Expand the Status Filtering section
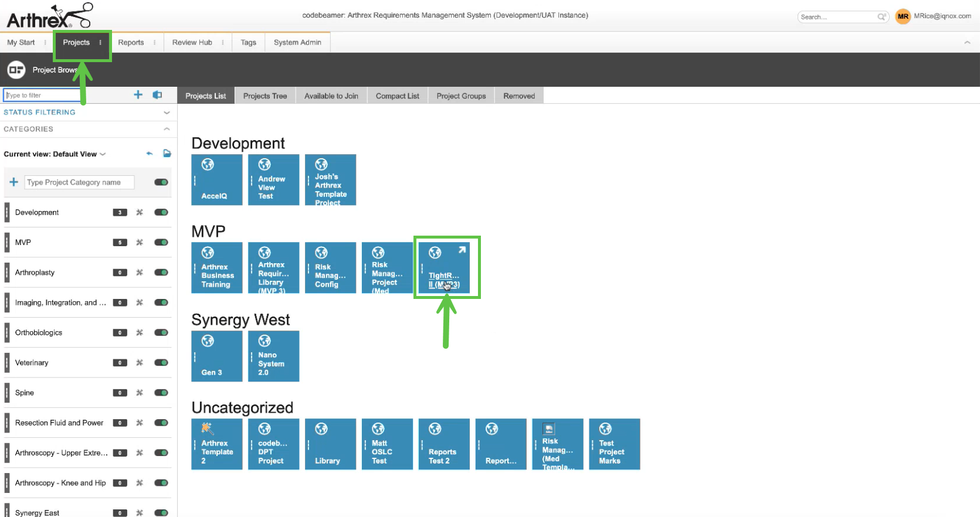The image size is (980, 517). [167, 113]
